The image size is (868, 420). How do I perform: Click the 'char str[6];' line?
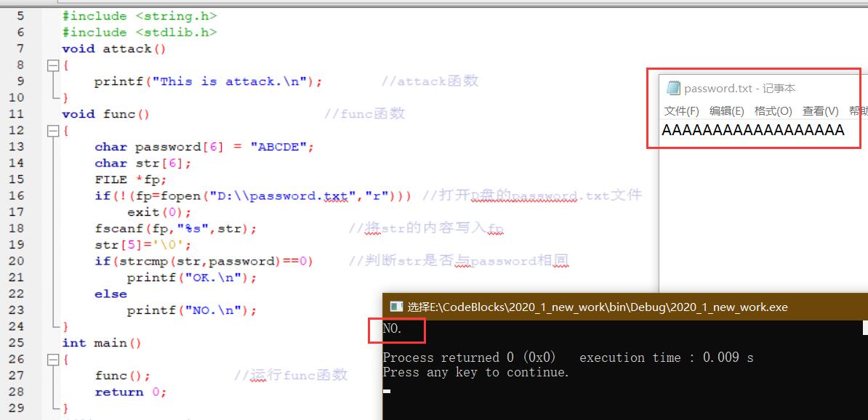142,163
